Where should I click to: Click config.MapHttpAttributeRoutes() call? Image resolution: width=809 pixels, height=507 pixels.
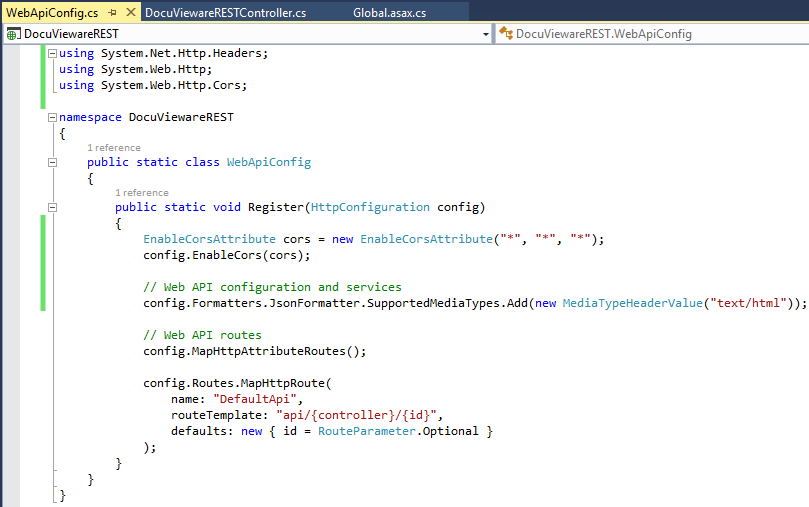pos(255,351)
